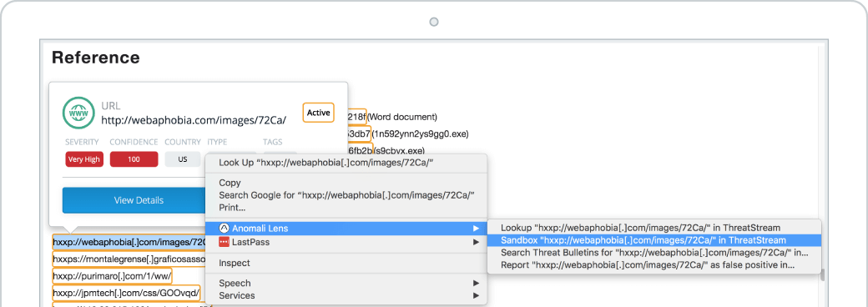Click the Very High severity badge
The image size is (868, 307).
tap(84, 159)
